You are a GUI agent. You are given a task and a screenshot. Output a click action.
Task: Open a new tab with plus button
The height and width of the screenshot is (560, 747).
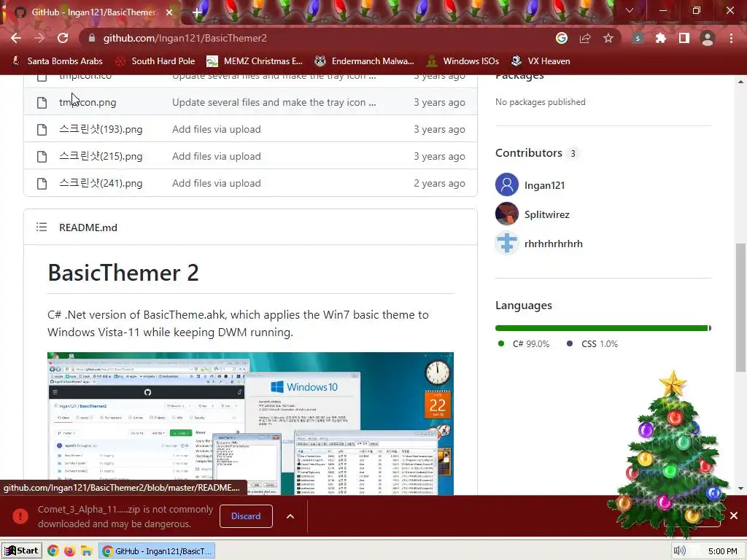point(197,12)
